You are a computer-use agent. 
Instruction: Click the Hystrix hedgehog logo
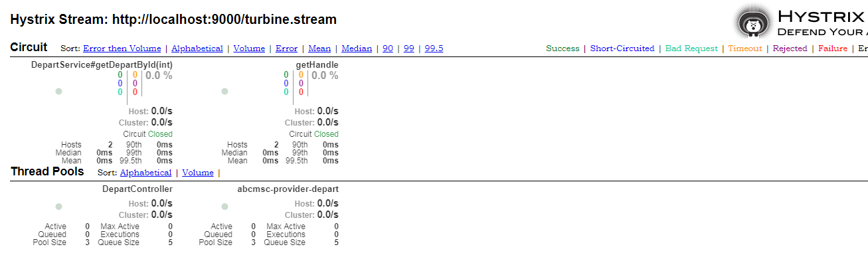click(x=754, y=22)
